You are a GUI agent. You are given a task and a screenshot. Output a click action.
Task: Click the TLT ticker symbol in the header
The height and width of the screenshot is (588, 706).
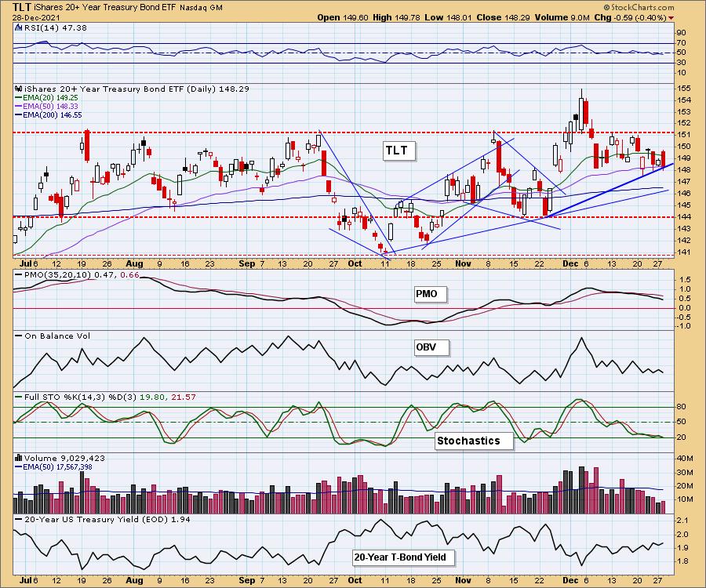(22, 7)
